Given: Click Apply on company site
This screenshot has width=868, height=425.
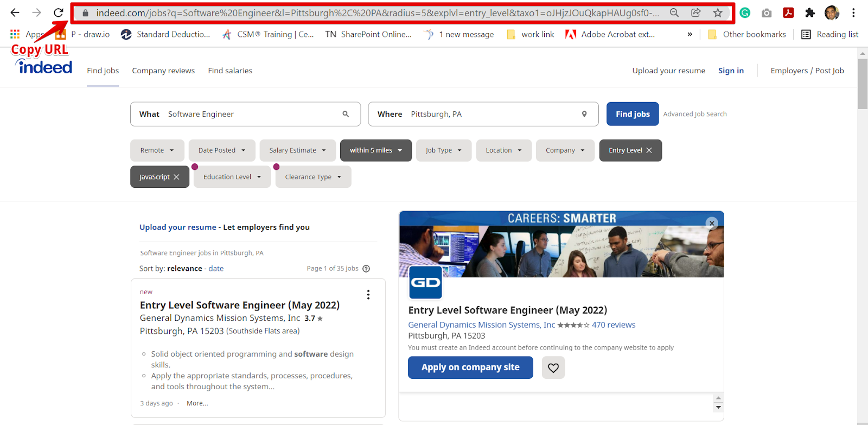Looking at the screenshot, I should (x=470, y=367).
